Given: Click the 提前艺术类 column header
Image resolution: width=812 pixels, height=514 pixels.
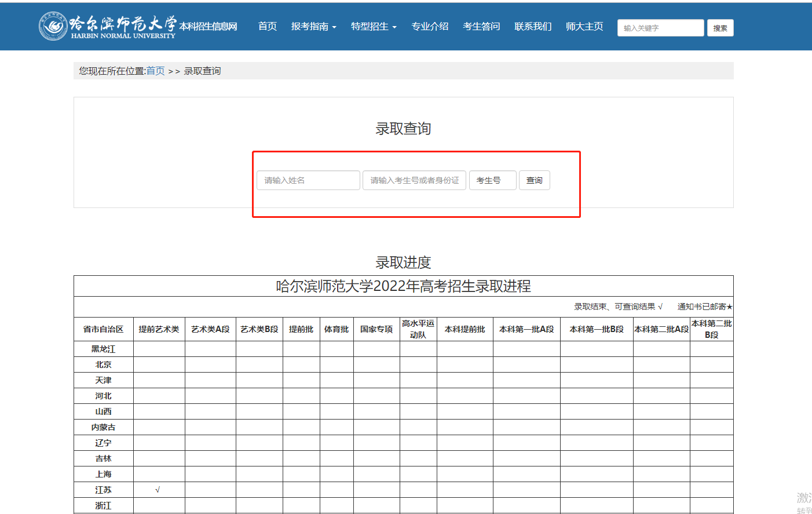Looking at the screenshot, I should 159,329.
